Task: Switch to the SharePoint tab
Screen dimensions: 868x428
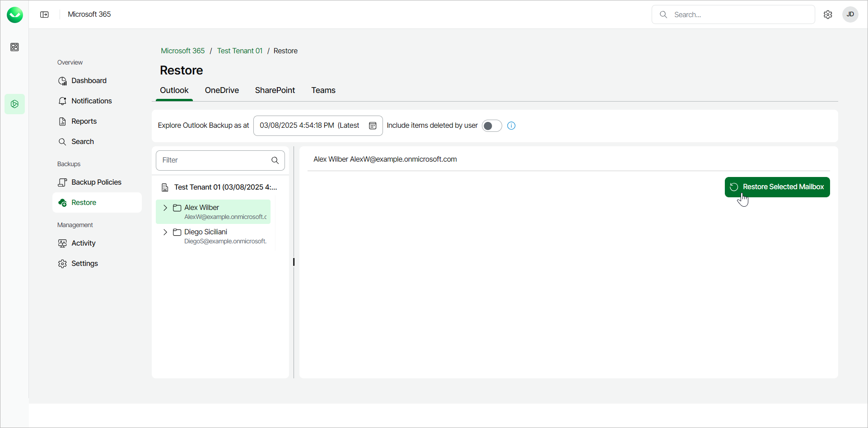Action: [275, 90]
